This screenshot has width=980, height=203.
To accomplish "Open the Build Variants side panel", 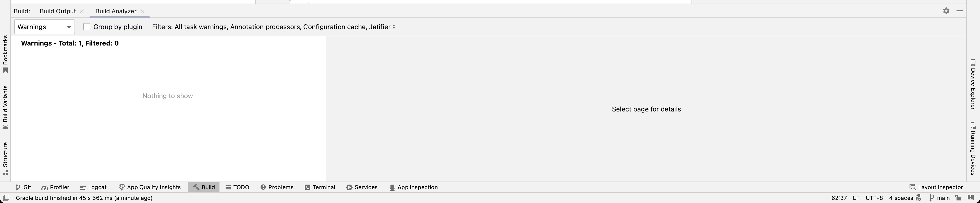I will (5, 107).
